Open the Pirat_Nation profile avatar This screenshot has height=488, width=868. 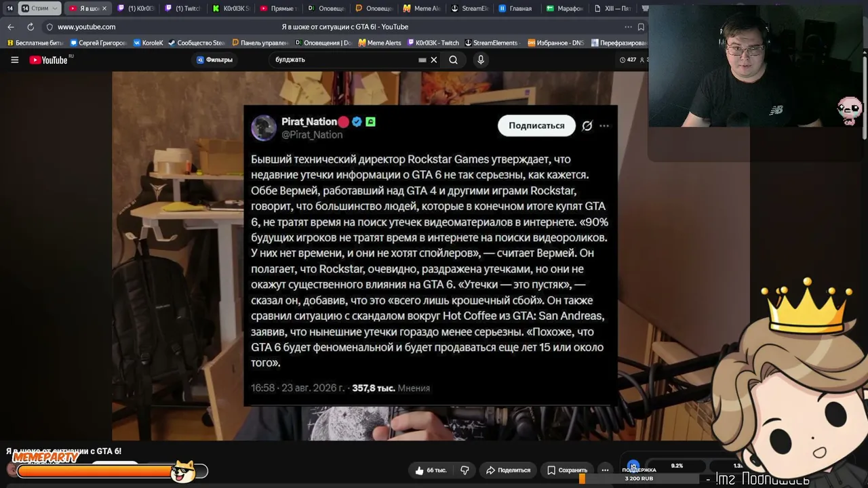click(264, 127)
